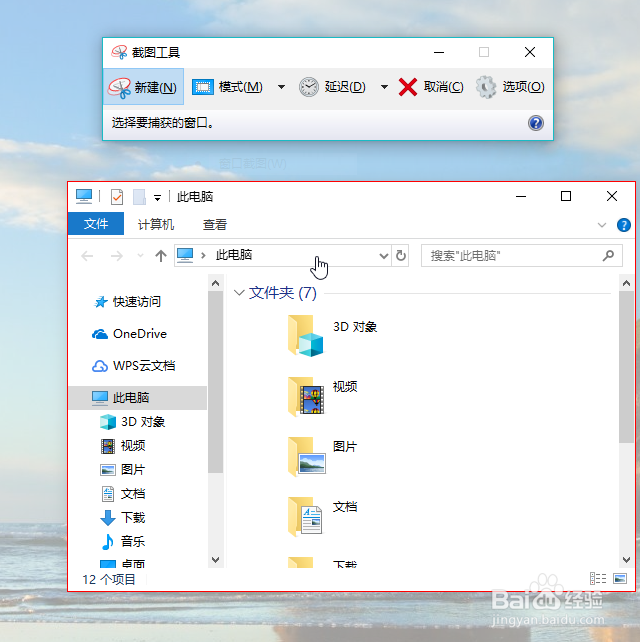Click the 此电脑 computer icon in title bar

(x=84, y=197)
